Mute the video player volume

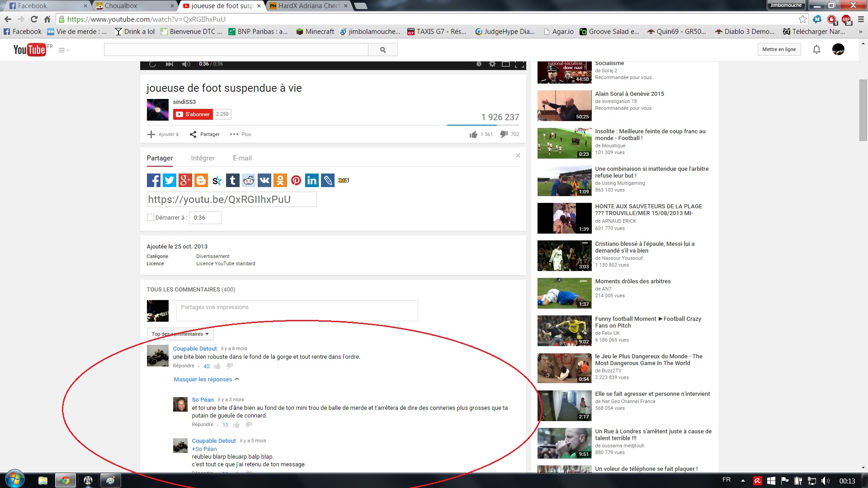click(186, 64)
